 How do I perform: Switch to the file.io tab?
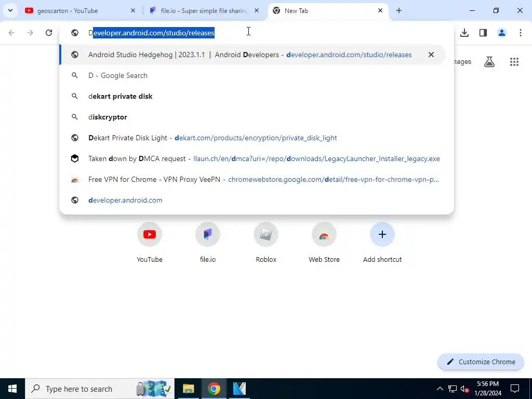point(204,11)
